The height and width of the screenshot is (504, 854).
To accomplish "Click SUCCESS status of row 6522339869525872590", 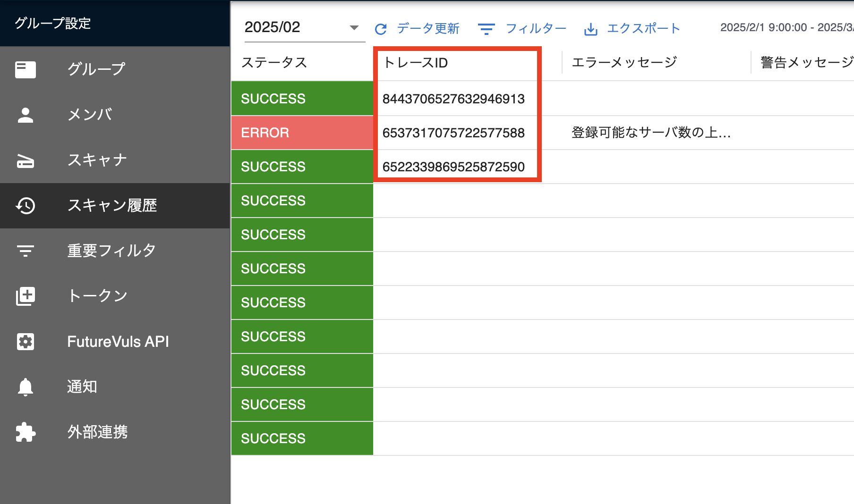I will (x=302, y=167).
